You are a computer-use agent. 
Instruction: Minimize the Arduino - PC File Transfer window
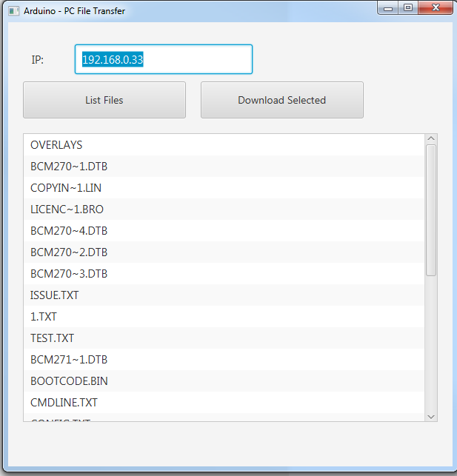(x=388, y=8)
